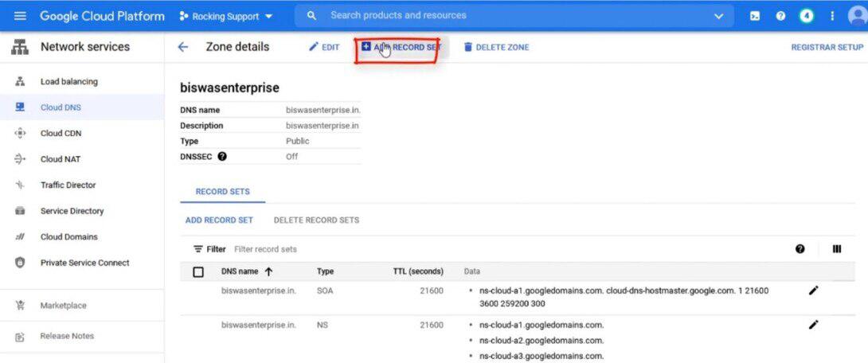Expand the search bar dropdown arrow

click(x=718, y=16)
